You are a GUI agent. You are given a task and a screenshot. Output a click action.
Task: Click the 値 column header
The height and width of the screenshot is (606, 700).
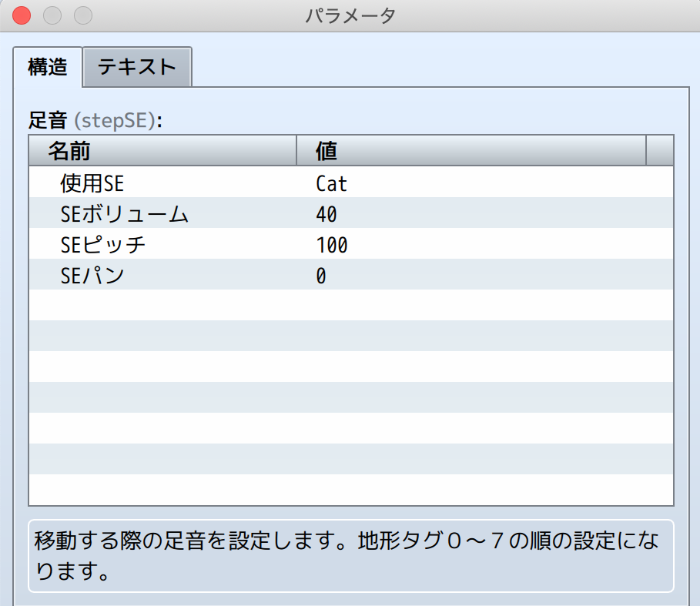pos(470,151)
